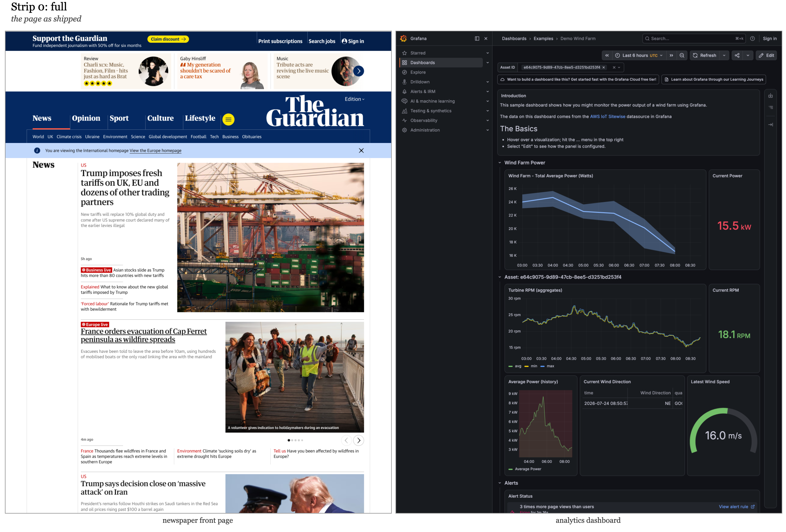Open Administration via the gear icon
This screenshot has width=786, height=532.
point(404,130)
